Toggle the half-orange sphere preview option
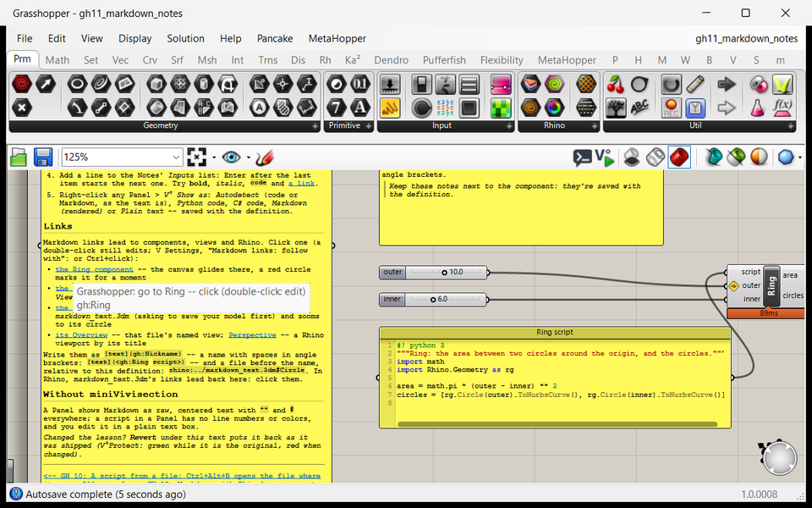812x508 pixels. click(759, 157)
